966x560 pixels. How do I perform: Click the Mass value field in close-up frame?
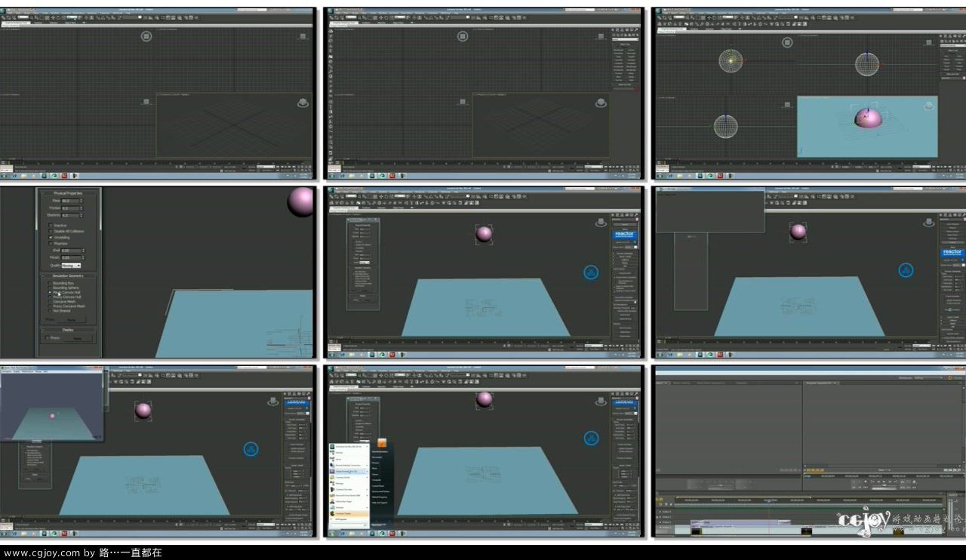(70, 201)
